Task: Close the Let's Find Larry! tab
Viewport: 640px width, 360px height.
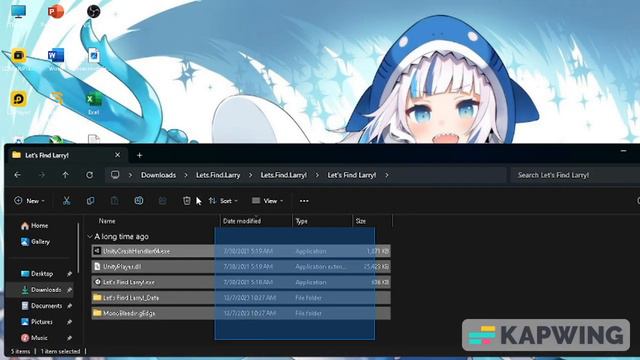Action: (118, 155)
